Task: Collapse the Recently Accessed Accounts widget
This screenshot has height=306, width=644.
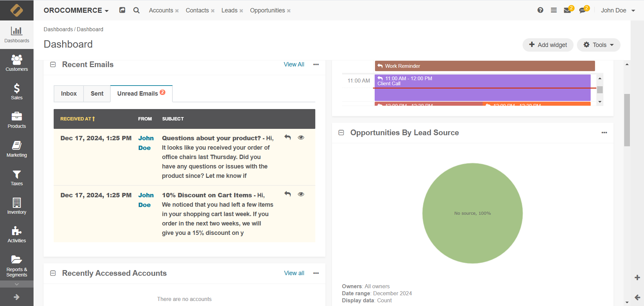Action: coord(53,273)
